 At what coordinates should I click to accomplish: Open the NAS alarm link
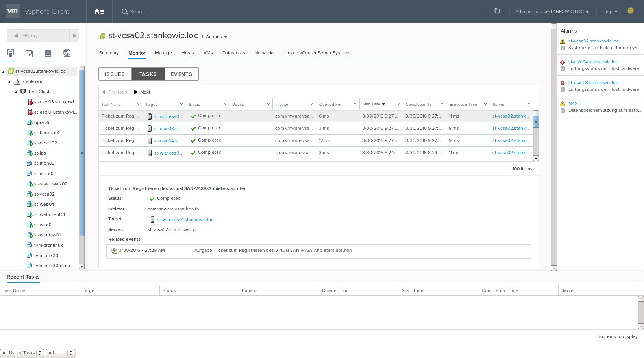(573, 103)
